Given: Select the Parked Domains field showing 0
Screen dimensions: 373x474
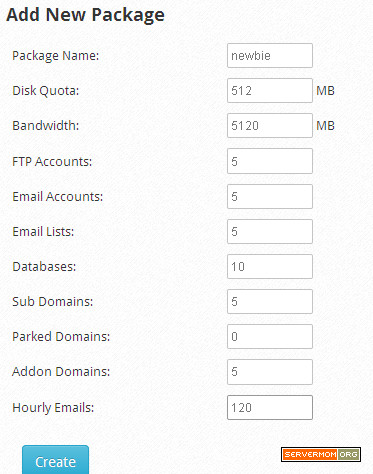Looking at the screenshot, I should click(270, 336).
